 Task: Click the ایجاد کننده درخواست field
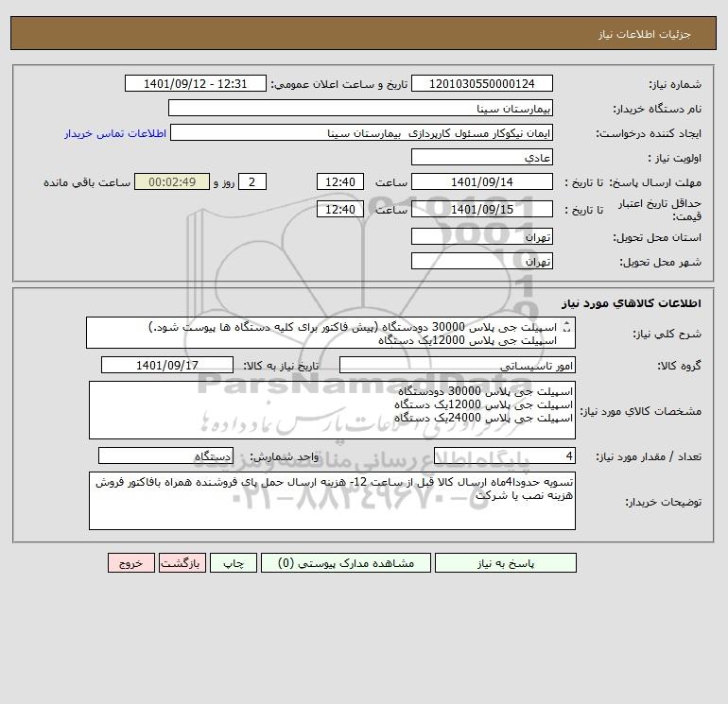pyautogui.click(x=362, y=133)
